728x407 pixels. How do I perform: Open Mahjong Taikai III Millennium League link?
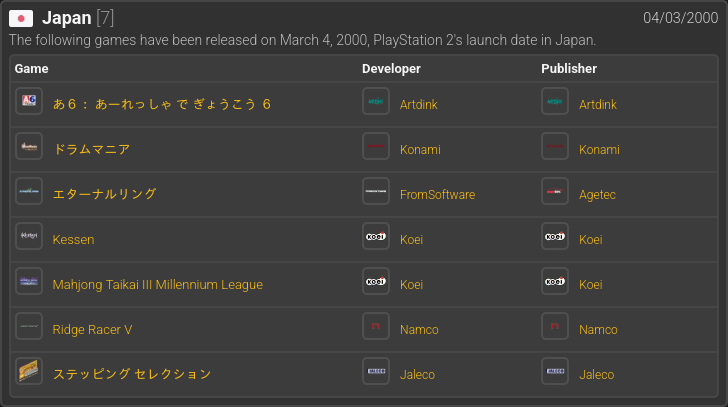coord(157,284)
